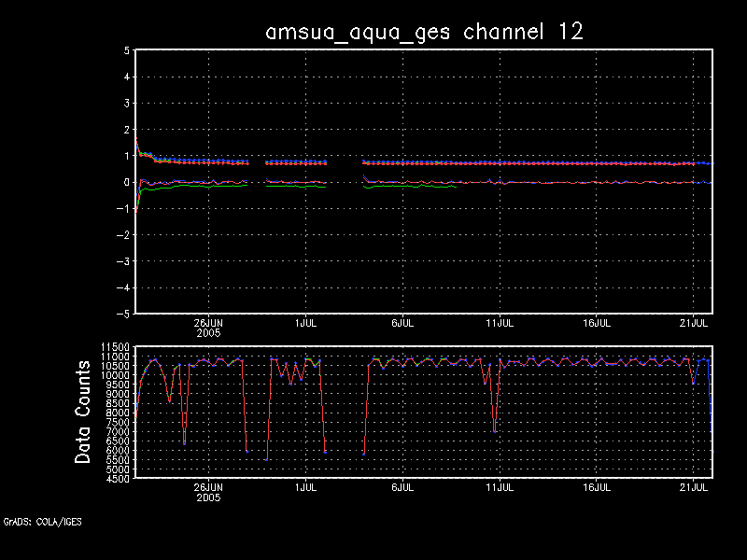Click the 4500 tick on Data Counts axis
This screenshot has width=747, height=560.
tap(117, 479)
